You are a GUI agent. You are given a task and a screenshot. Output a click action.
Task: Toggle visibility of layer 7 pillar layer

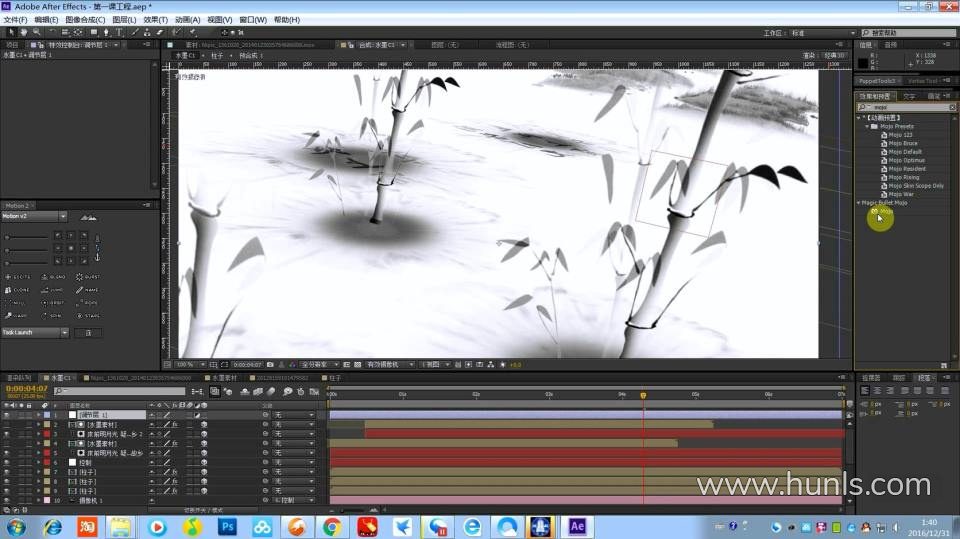coord(6,472)
